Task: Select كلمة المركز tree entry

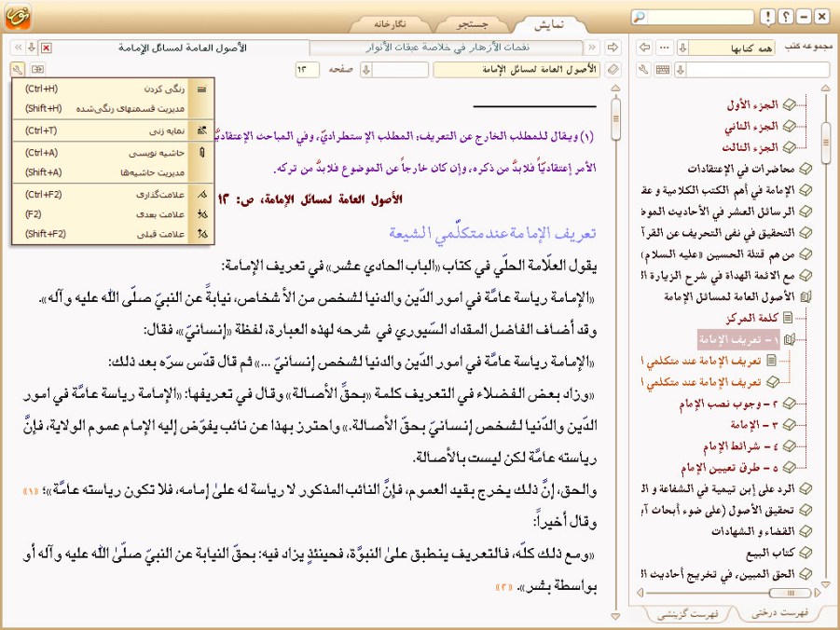Action: click(752, 318)
